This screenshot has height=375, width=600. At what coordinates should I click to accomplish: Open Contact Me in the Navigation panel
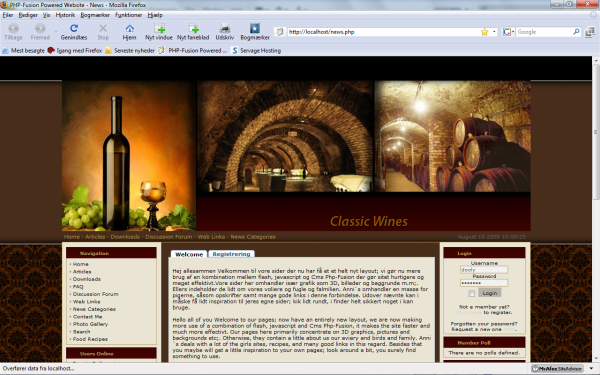88,316
